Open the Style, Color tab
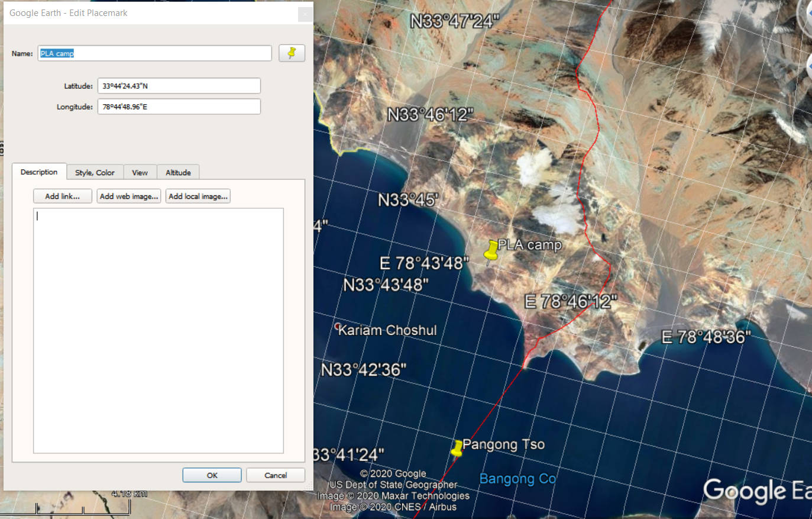This screenshot has height=519, width=812. (x=95, y=173)
